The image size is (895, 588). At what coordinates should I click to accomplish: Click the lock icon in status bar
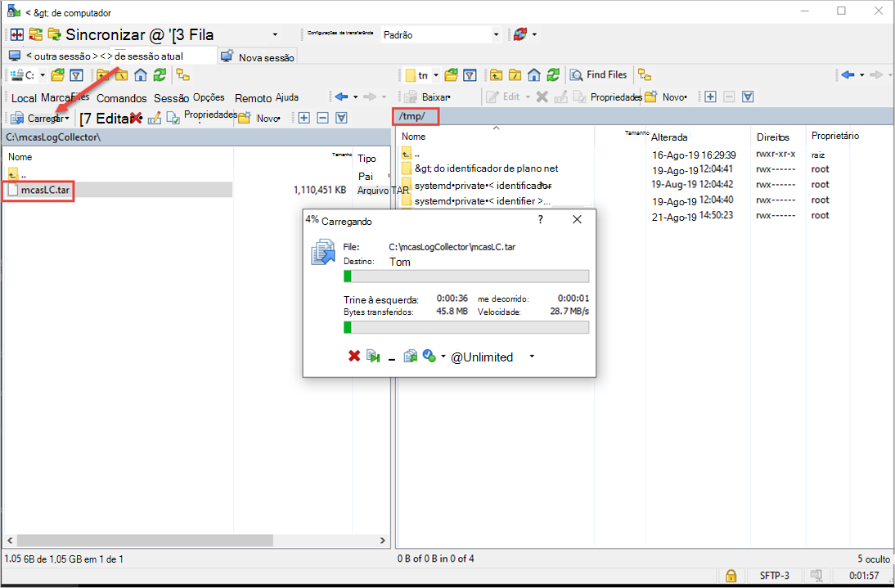point(731,576)
